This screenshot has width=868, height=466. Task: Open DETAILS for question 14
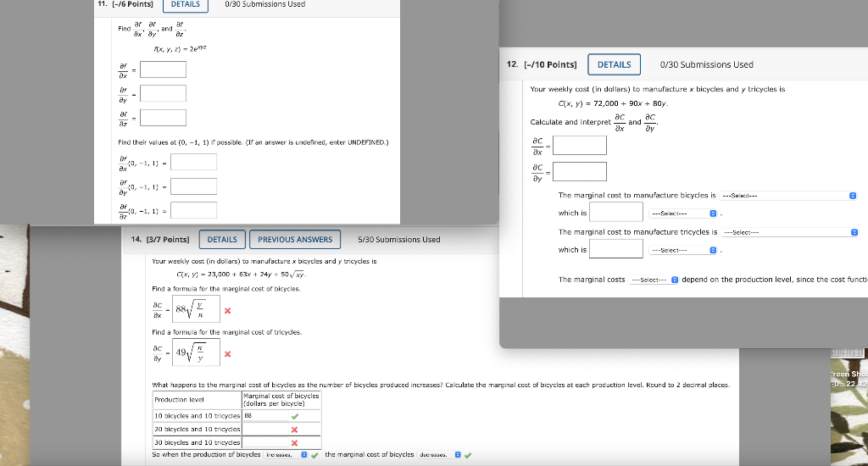[x=222, y=240]
